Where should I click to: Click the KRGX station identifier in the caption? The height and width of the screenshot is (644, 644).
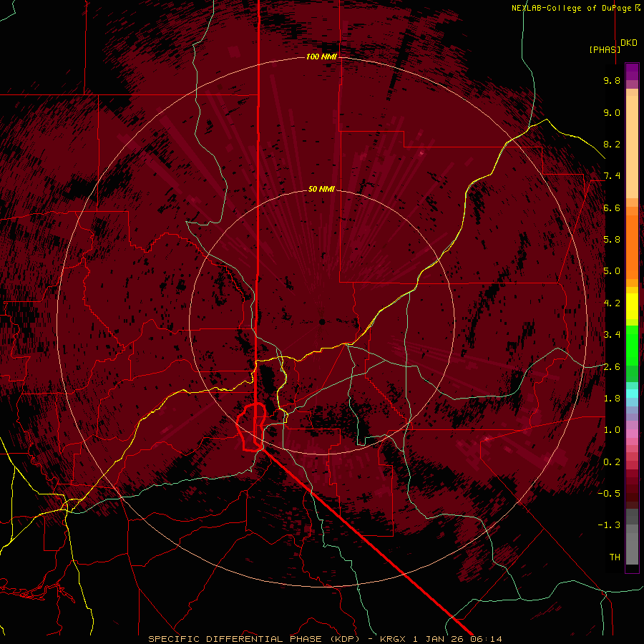tap(394, 639)
